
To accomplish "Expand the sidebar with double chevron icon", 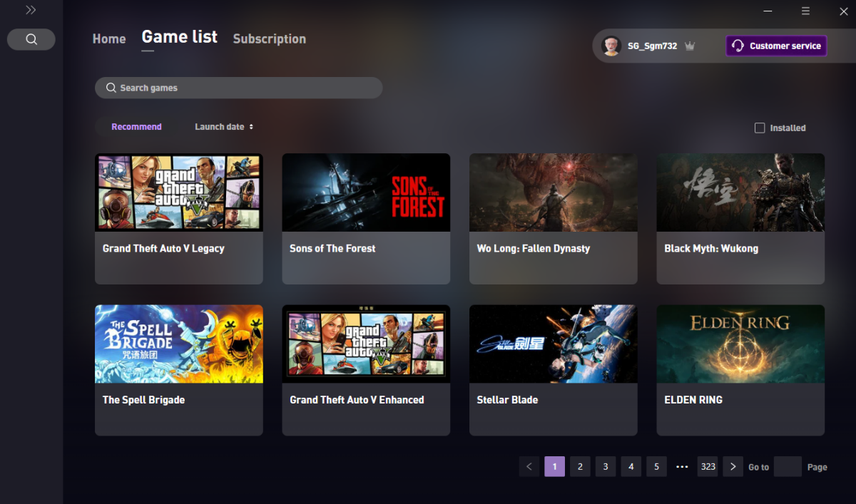I will (31, 10).
